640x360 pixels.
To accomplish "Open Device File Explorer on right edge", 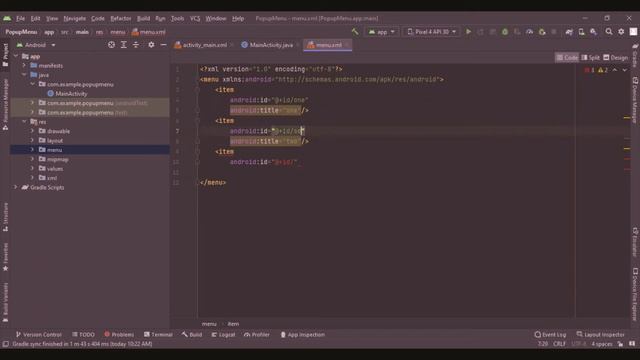I will [x=635, y=294].
